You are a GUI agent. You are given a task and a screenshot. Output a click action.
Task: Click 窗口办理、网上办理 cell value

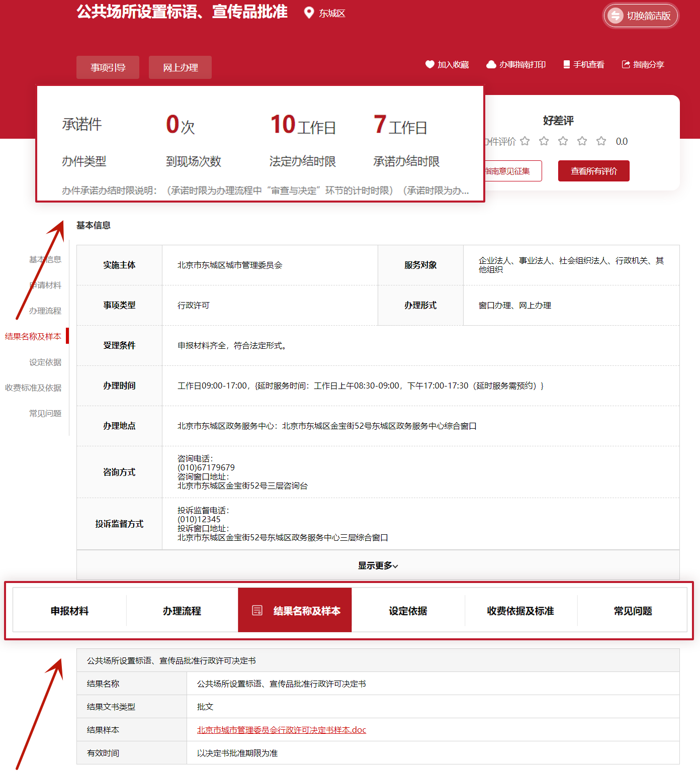[515, 305]
